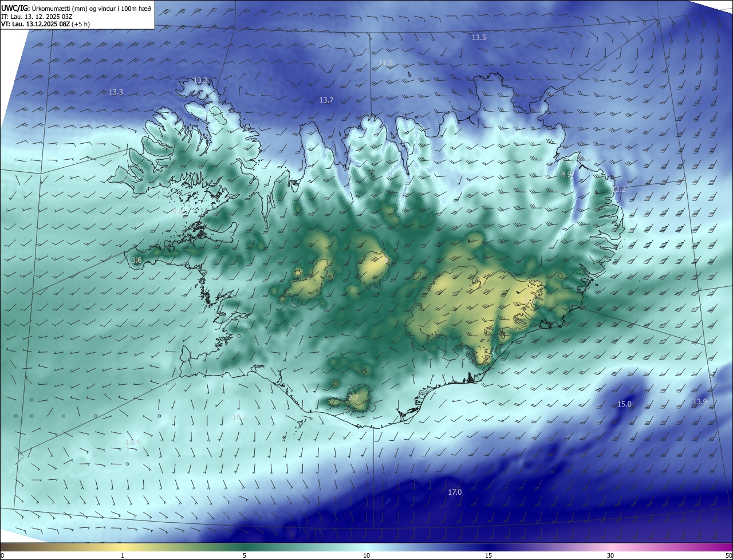Screen dimensions: 733x560
Task: Click the 13.3 label over open sea
Action: (116, 92)
